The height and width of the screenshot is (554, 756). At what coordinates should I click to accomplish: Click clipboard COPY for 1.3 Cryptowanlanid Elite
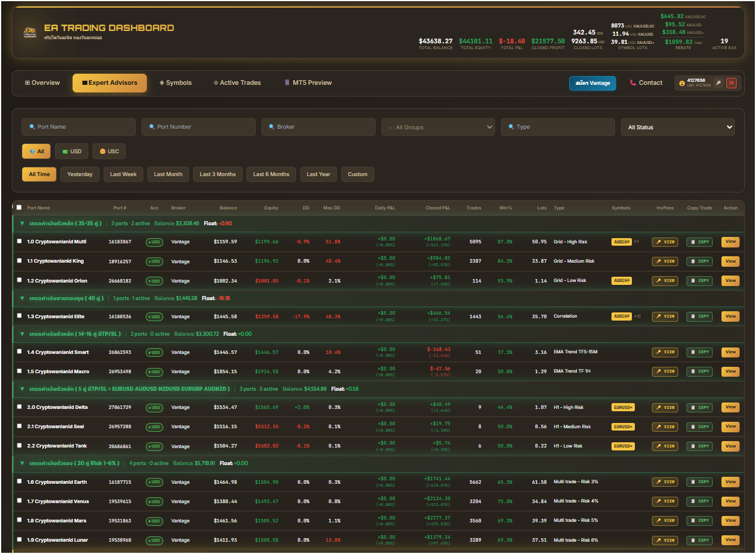click(x=699, y=316)
